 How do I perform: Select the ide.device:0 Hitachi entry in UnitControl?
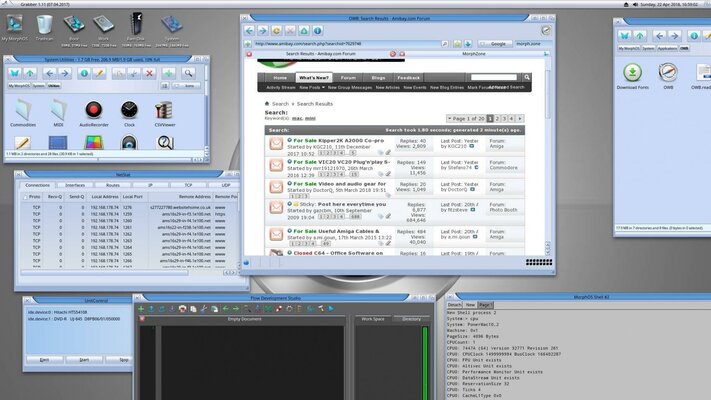tap(58, 312)
